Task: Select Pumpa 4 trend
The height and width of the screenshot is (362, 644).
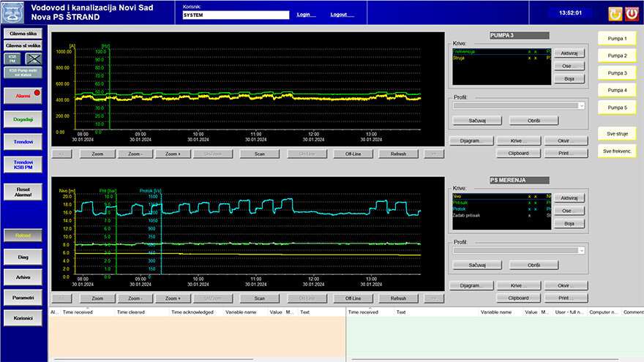Action: tap(617, 90)
